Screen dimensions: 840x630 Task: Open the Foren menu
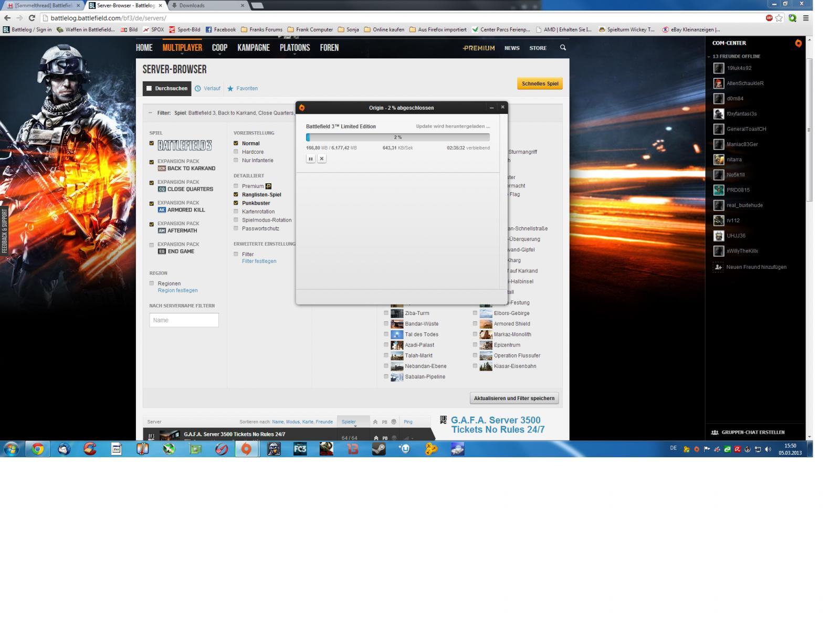[329, 48]
